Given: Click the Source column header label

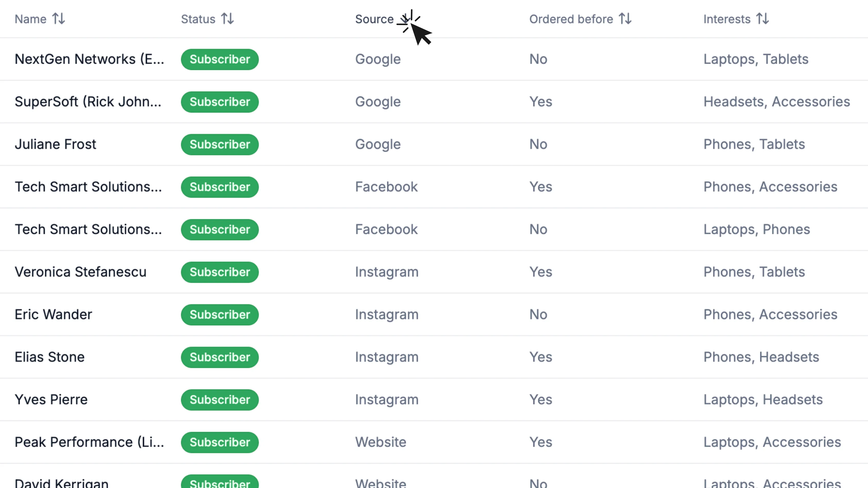Looking at the screenshot, I should pos(374,19).
